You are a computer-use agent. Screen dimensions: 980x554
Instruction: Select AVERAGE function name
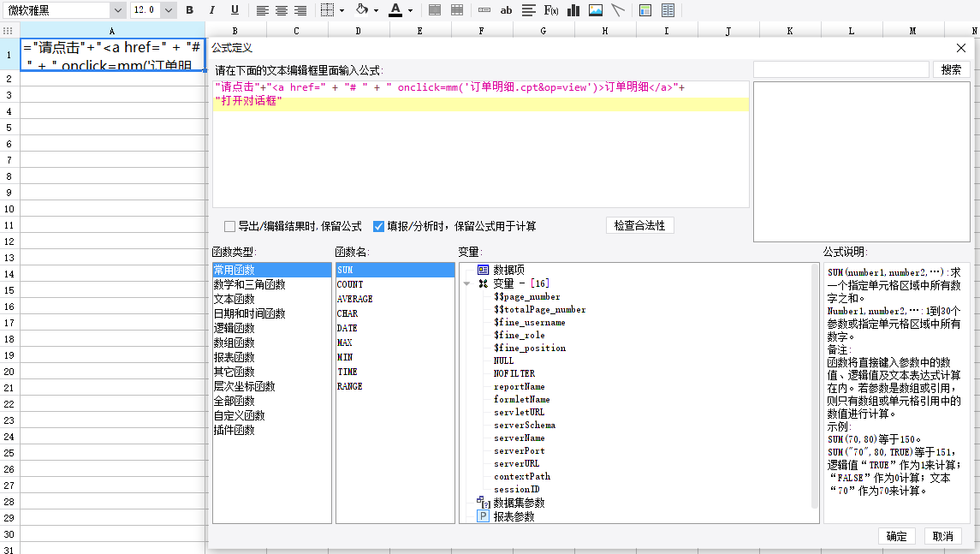(395, 299)
